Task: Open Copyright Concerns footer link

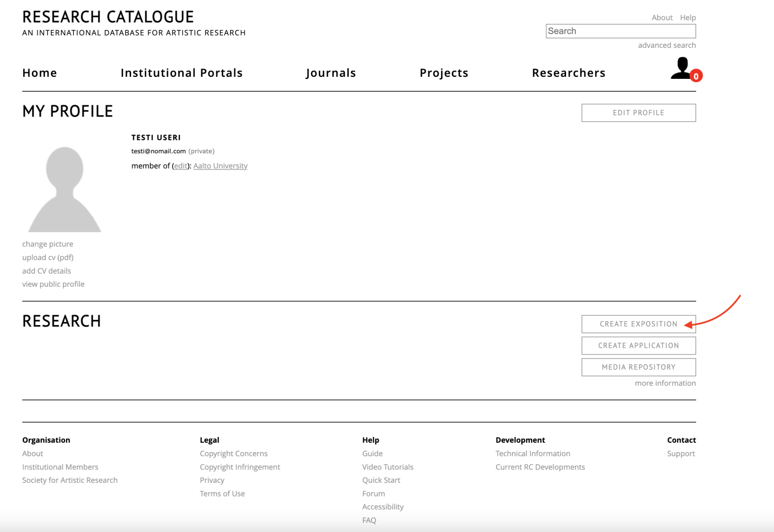Action: click(x=234, y=454)
